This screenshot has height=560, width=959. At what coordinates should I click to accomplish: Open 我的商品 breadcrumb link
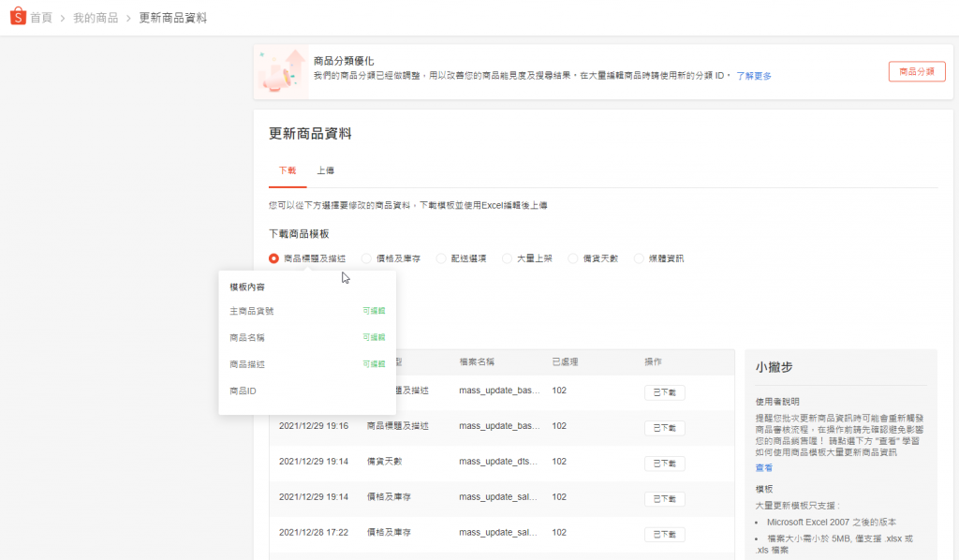point(96,18)
